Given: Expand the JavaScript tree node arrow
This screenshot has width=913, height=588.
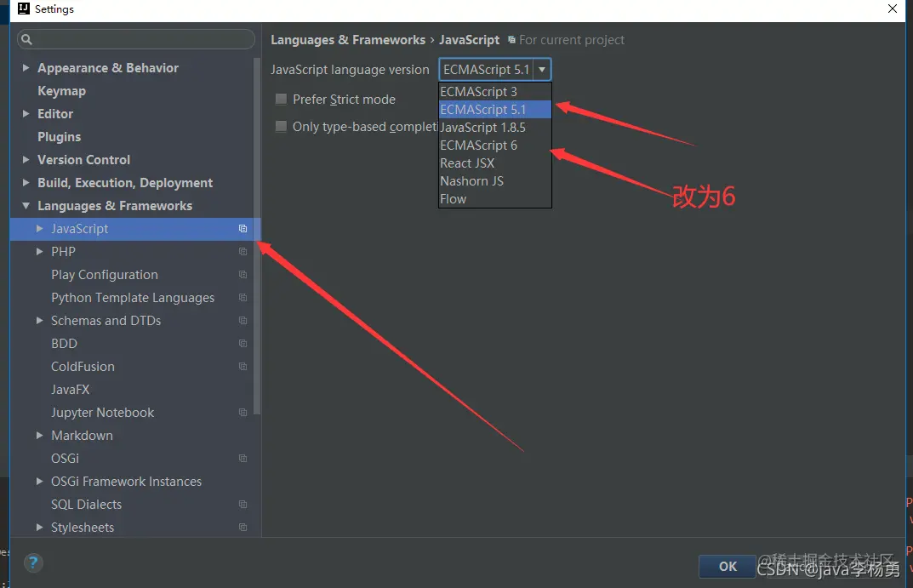Looking at the screenshot, I should coord(40,229).
